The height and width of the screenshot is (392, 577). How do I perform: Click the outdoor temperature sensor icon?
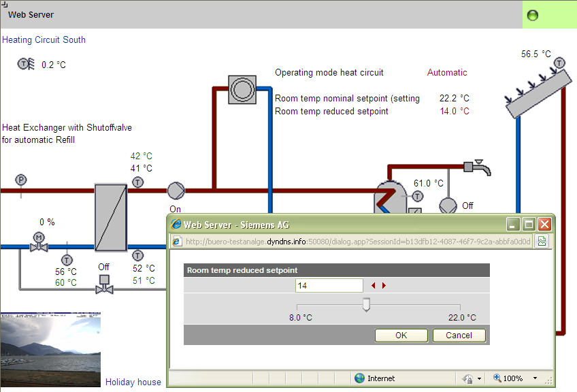pyautogui.click(x=26, y=64)
